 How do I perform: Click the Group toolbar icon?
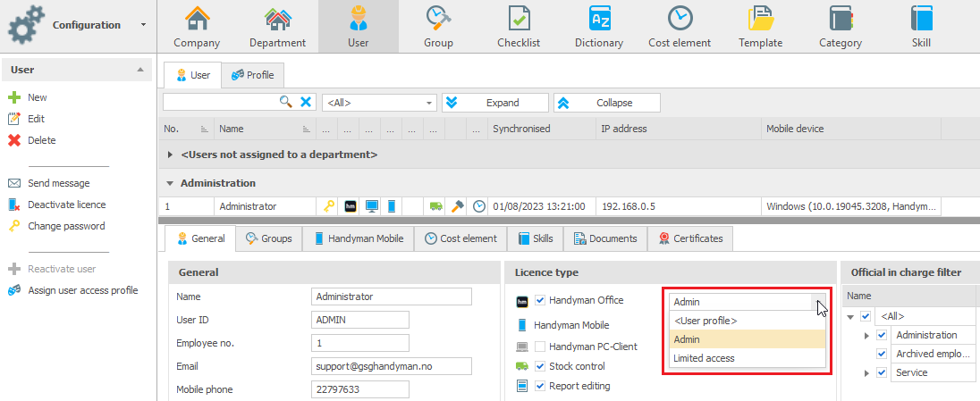click(x=438, y=18)
